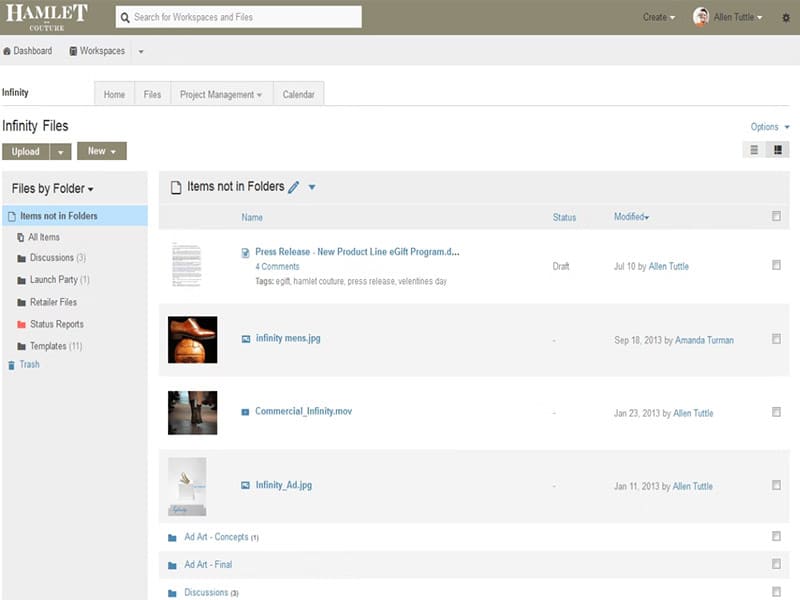Viewport: 800px width, 600px height.
Task: Click the pencil edit icon beside folder title
Action: click(x=293, y=187)
